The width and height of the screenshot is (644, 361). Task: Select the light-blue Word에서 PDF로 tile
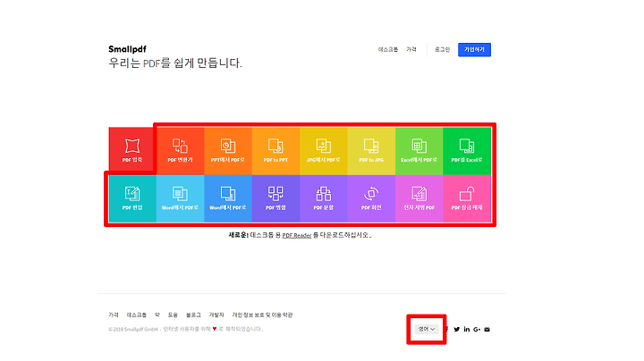coord(181,198)
